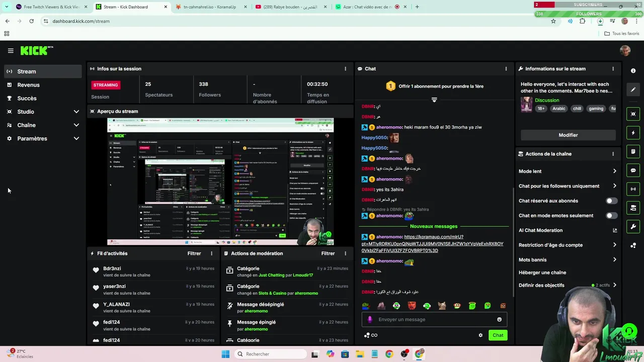This screenshot has width=644, height=362.
Task: Click the wrench icon in right sidebar
Action: 633,227
